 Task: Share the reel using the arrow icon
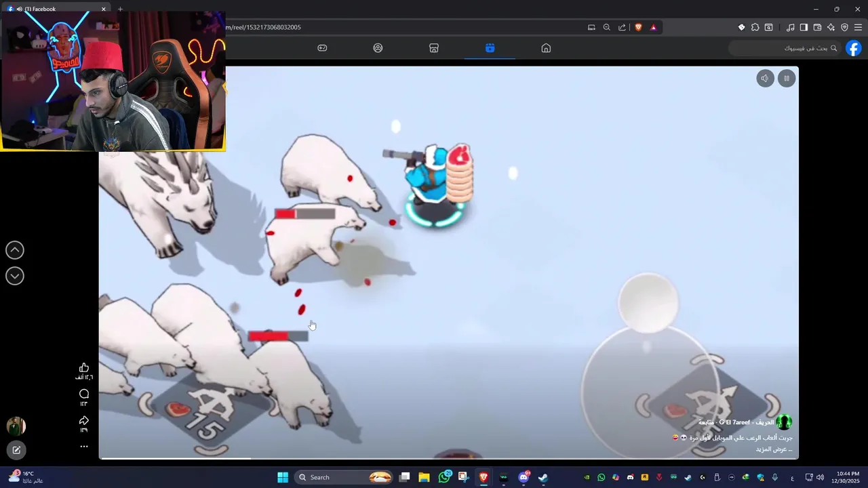[84, 420]
